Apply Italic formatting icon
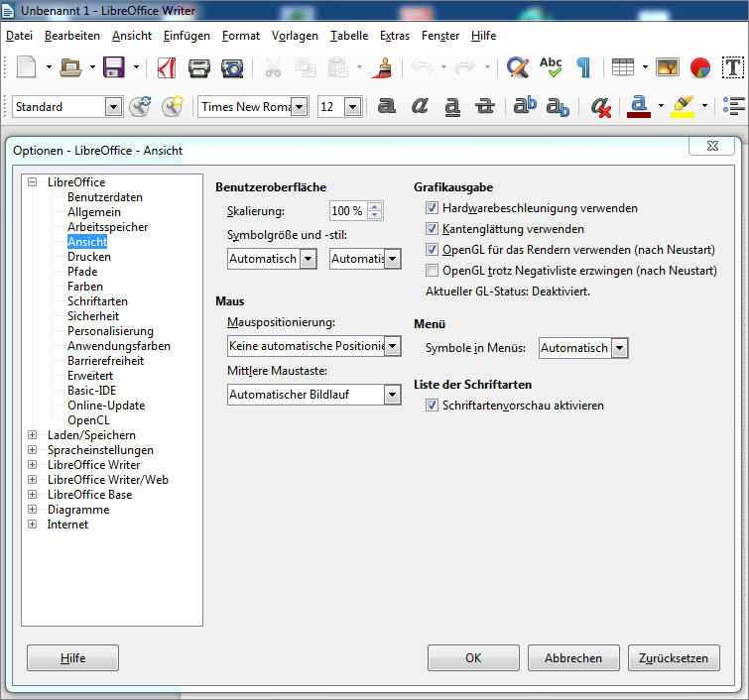 point(420,106)
